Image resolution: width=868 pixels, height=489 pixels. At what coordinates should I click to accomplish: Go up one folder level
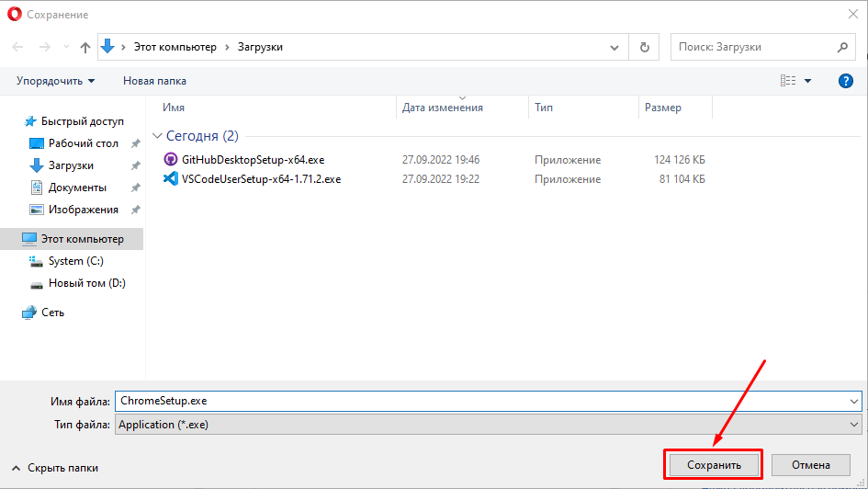pos(85,47)
